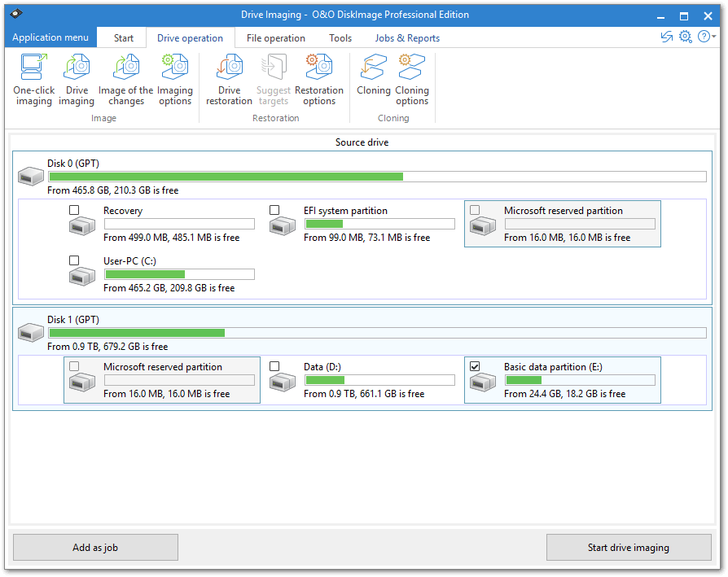Click 'From 465.2 GB, 209.8 GB is free'
728x577 pixels.
[169, 288]
